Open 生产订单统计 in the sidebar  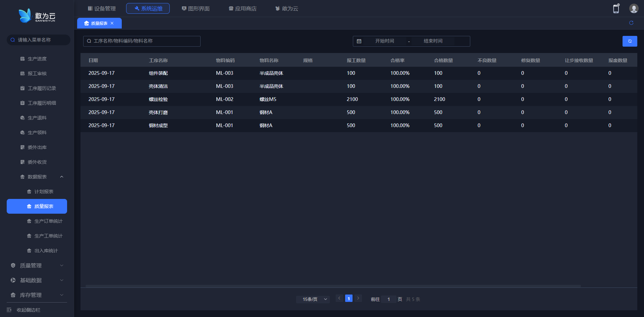click(48, 221)
